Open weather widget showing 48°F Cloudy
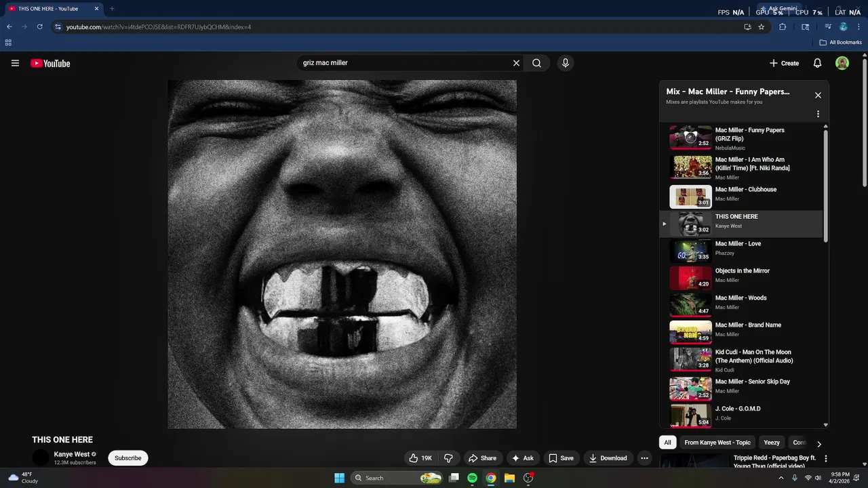This screenshot has height=488, width=868. [x=24, y=478]
